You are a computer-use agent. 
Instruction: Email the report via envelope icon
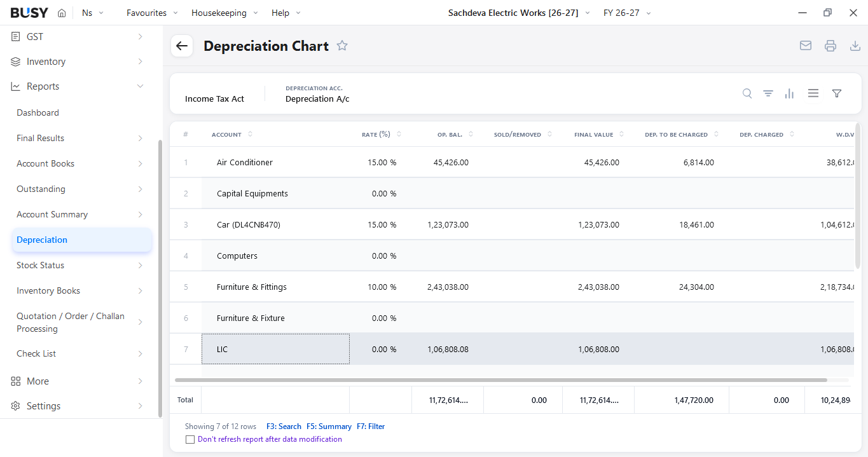coord(806,46)
